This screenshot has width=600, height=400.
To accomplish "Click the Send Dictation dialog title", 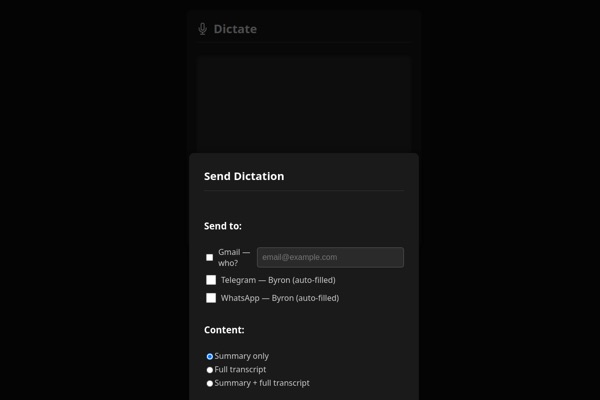I will [x=244, y=176].
